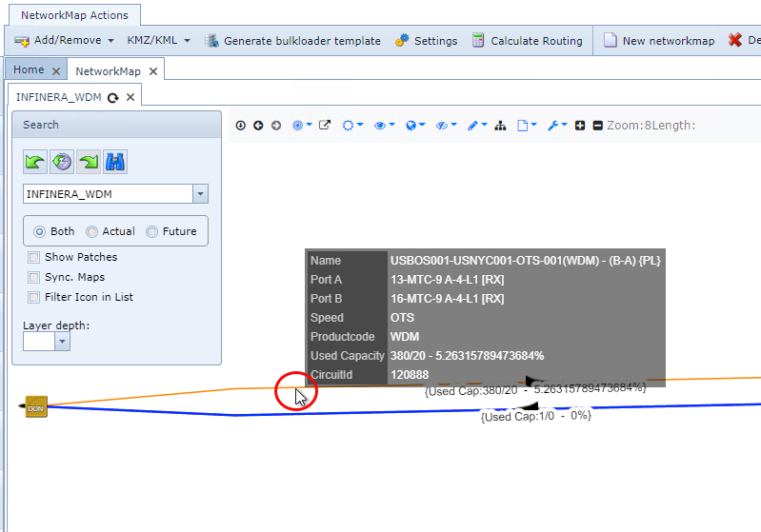Click the DOK node icon on map
Image resolution: width=761 pixels, height=532 pixels.
click(36, 407)
